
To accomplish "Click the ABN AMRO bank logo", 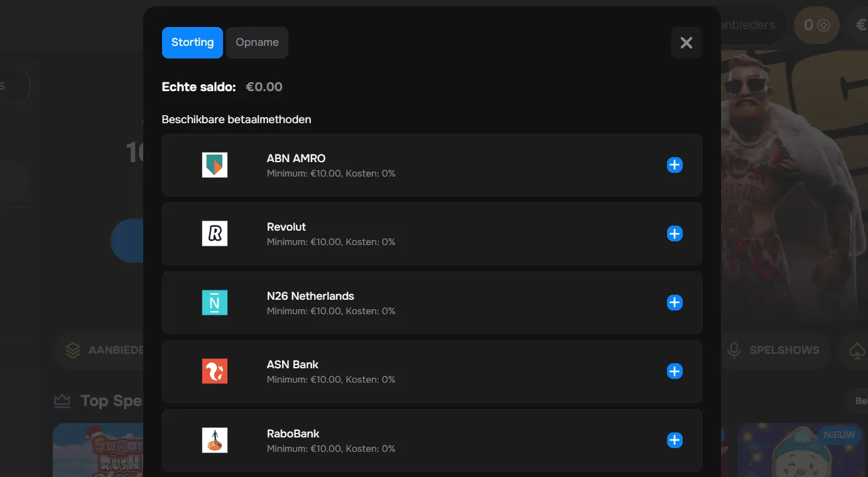I will (x=214, y=165).
